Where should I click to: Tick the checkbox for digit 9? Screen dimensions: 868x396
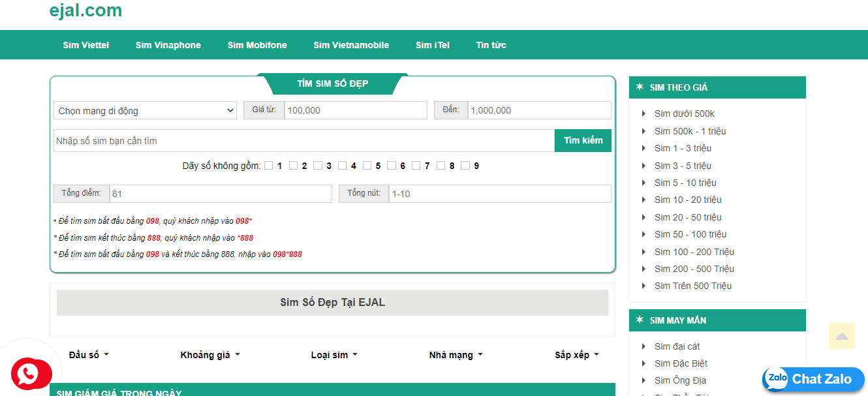(465, 166)
